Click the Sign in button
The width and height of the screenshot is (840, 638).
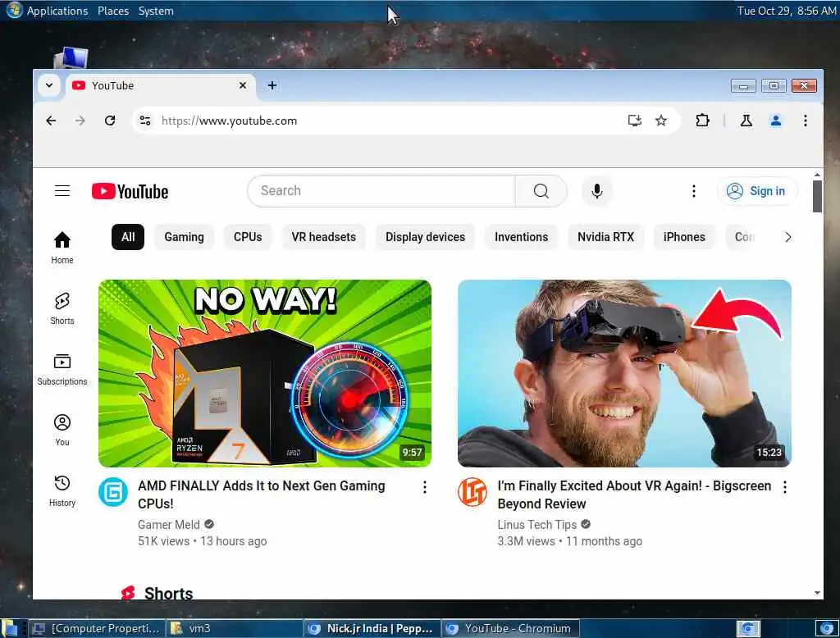[x=756, y=191]
